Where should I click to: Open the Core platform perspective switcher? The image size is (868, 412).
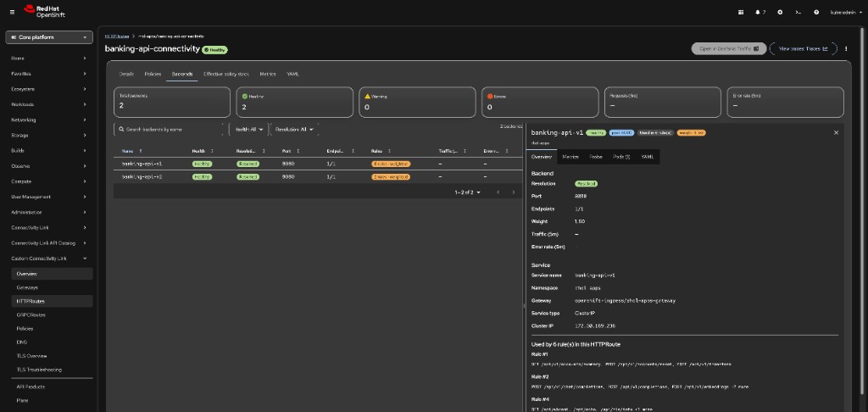[x=48, y=37]
